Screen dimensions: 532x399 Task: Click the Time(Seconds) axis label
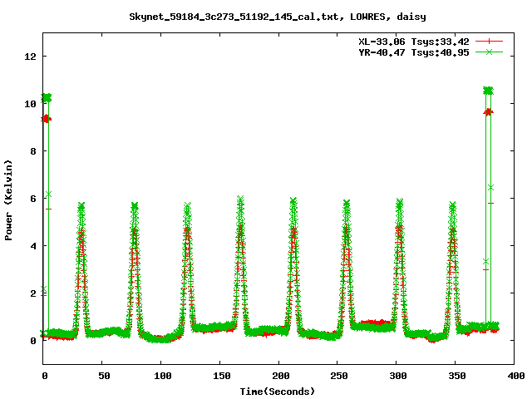tap(278, 392)
